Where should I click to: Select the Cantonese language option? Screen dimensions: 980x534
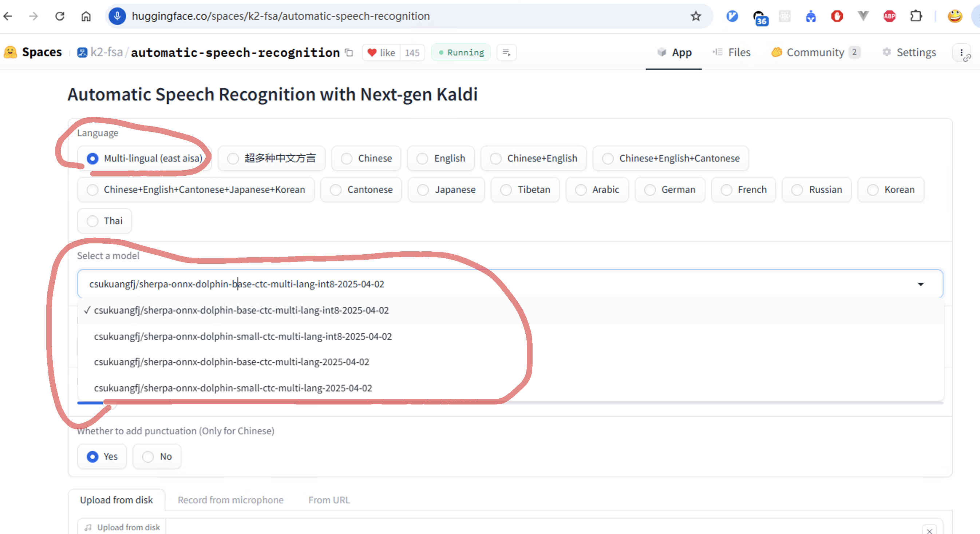tap(361, 189)
